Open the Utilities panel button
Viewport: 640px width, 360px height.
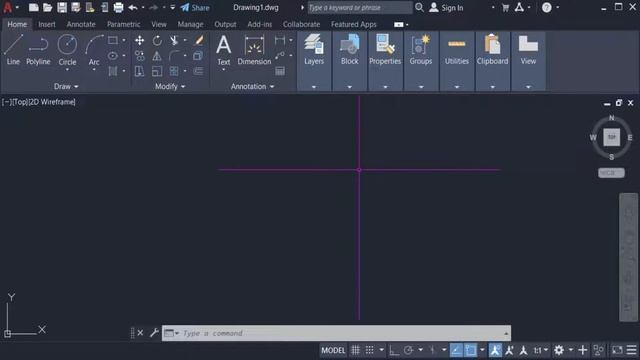[x=456, y=49]
